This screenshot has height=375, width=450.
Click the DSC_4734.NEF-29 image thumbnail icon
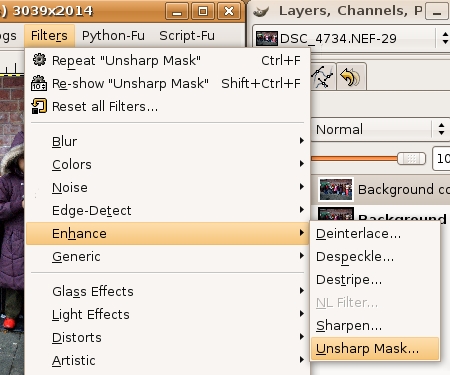pos(267,38)
